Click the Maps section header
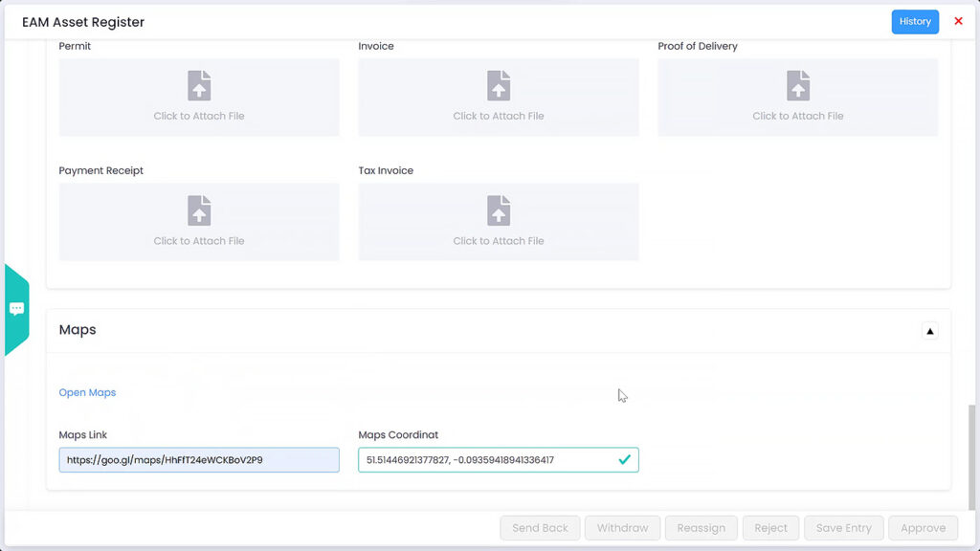The width and height of the screenshot is (980, 551). click(77, 330)
